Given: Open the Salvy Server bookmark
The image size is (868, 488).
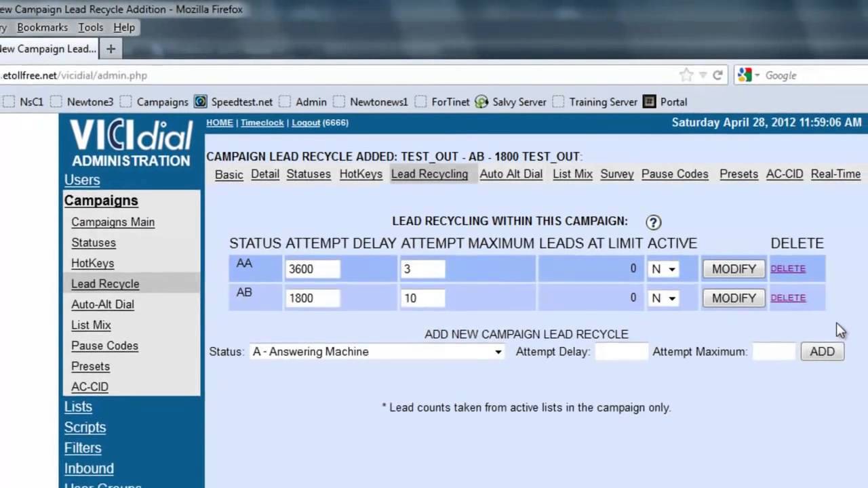Looking at the screenshot, I should [x=511, y=102].
